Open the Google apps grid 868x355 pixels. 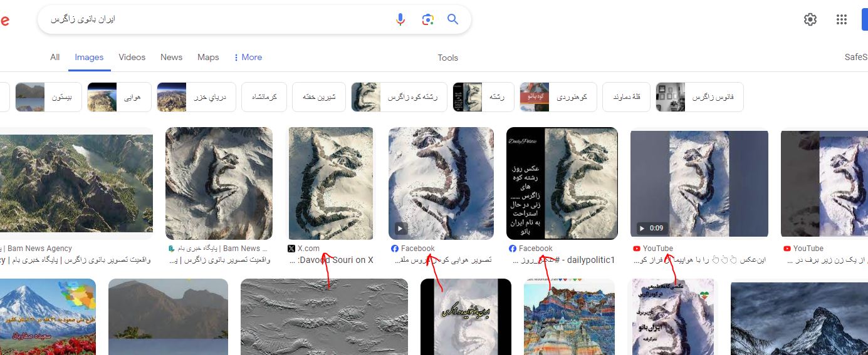tap(842, 19)
